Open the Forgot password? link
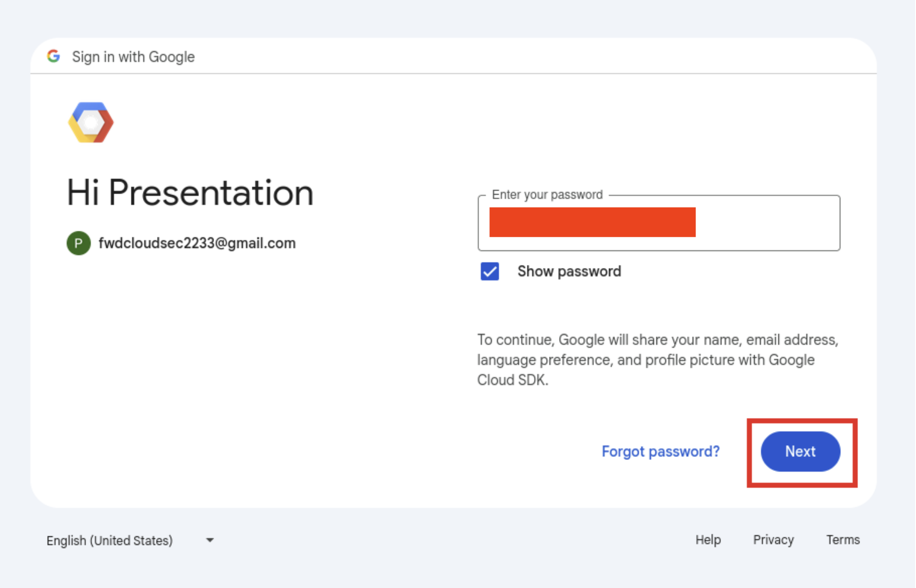 click(x=660, y=451)
